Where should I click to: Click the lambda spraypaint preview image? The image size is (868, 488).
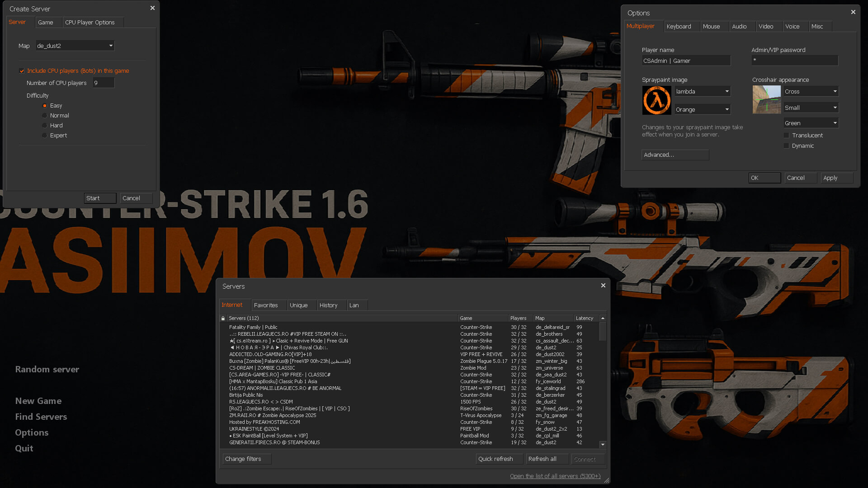(657, 100)
